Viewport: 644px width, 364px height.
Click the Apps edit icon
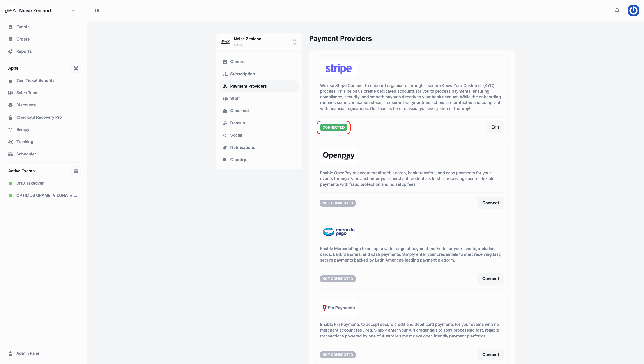point(76,68)
